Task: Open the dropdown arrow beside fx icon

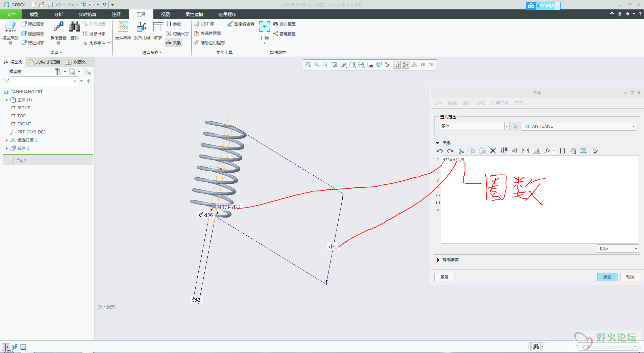Action: [554, 151]
